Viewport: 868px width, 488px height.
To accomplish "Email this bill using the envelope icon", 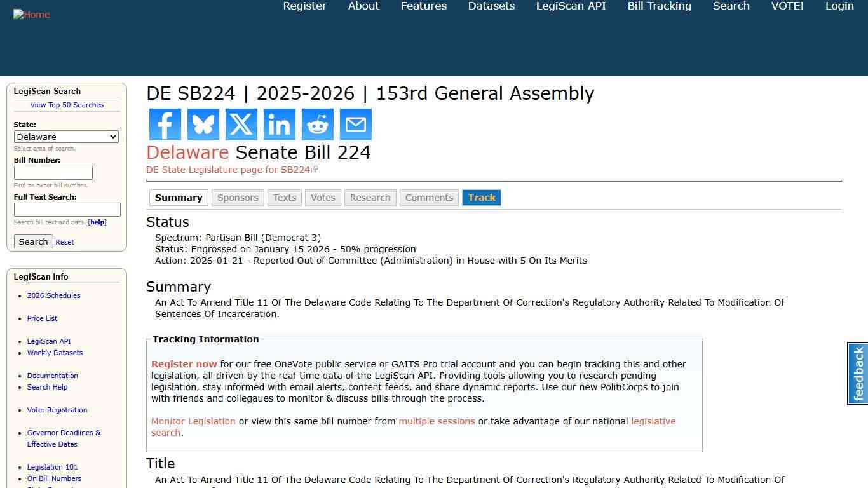I will point(355,125).
